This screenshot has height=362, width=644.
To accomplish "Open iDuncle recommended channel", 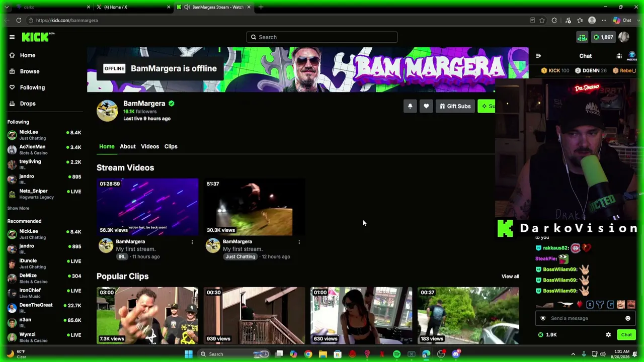I will point(44,263).
